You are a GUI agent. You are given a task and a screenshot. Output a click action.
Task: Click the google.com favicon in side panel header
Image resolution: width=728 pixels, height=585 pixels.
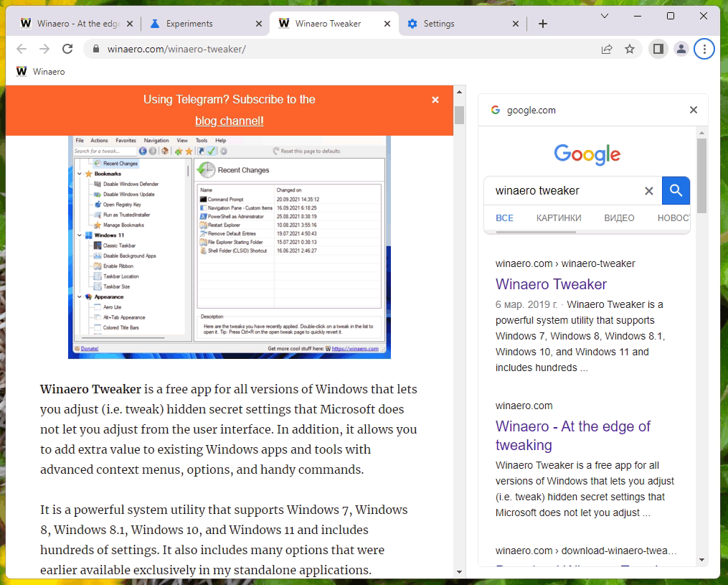click(496, 110)
